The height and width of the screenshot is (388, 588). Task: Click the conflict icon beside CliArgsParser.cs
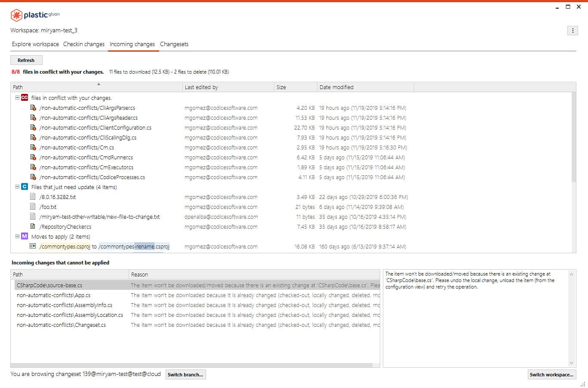[33, 108]
